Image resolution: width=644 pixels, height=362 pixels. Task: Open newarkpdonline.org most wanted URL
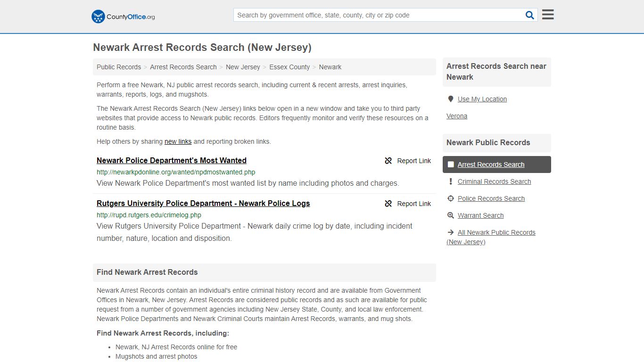(176, 172)
